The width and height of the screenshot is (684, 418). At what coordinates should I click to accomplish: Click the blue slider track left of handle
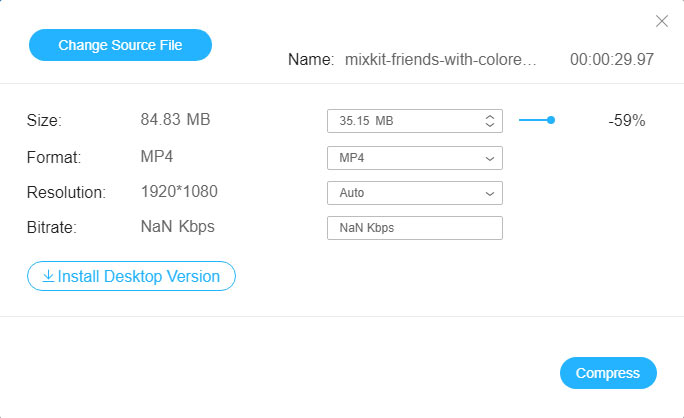tap(532, 120)
